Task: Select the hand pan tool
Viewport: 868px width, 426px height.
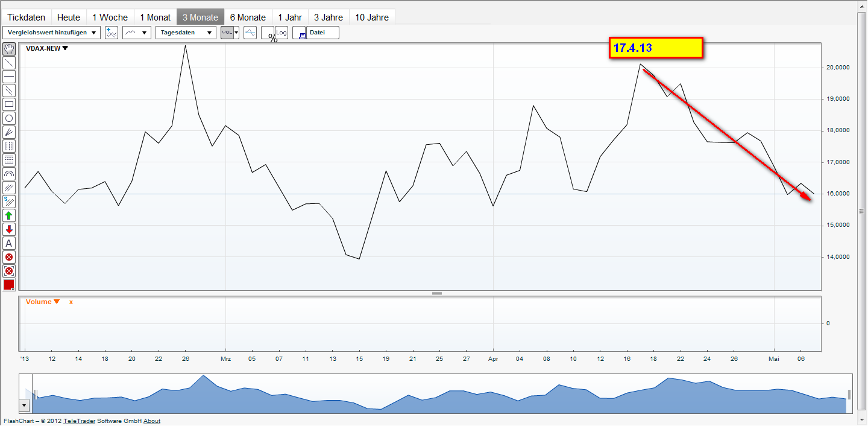Action: pyautogui.click(x=9, y=49)
